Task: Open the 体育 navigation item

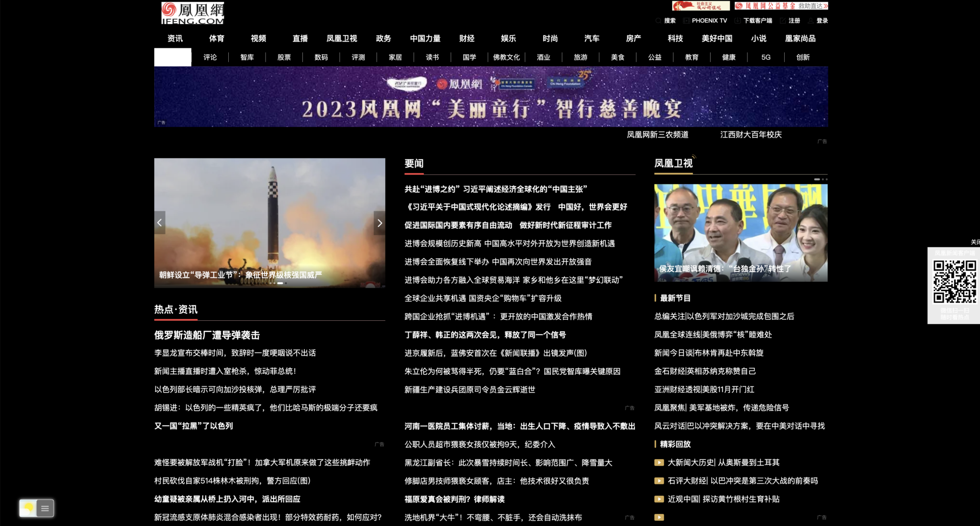Action: (216, 38)
